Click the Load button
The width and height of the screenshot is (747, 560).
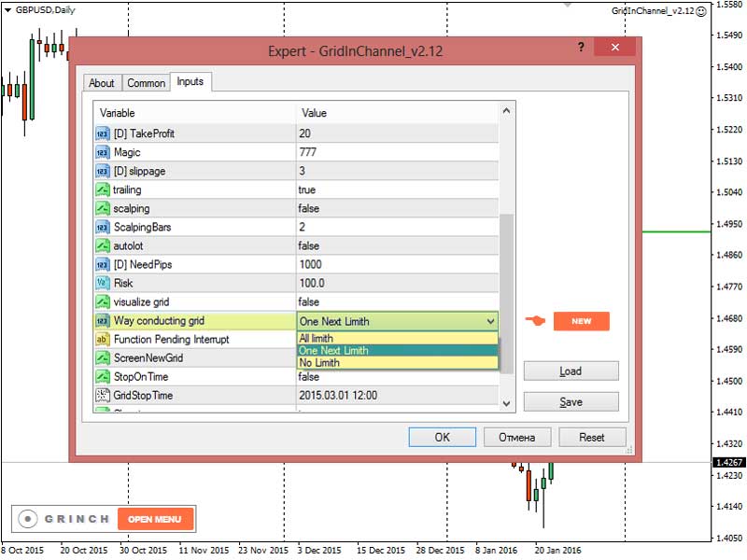click(x=571, y=371)
